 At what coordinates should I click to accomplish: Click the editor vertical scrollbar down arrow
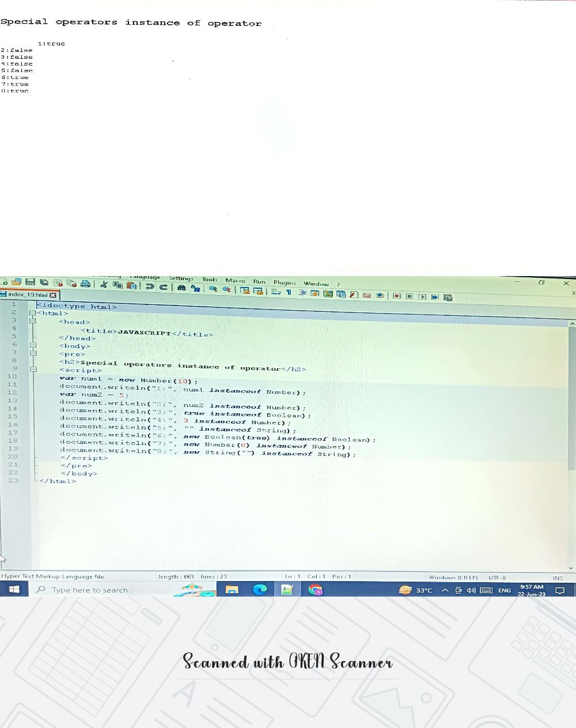571,568
